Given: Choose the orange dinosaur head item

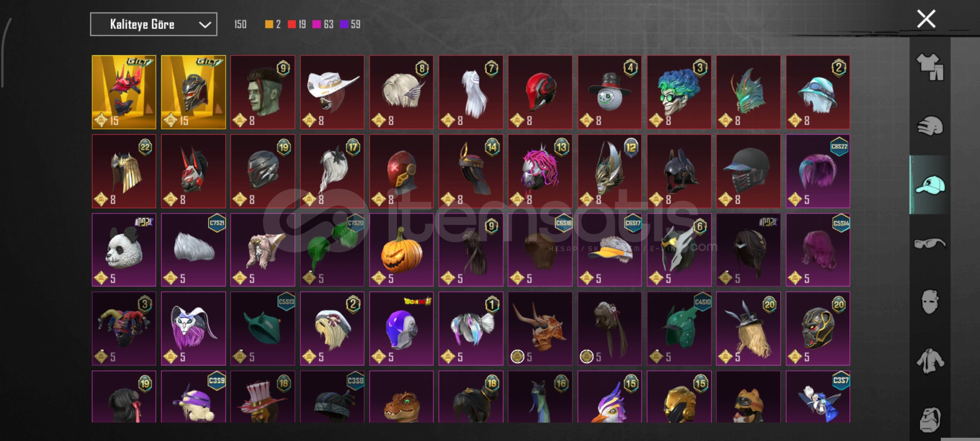Looking at the screenshot, I should coord(401,396).
